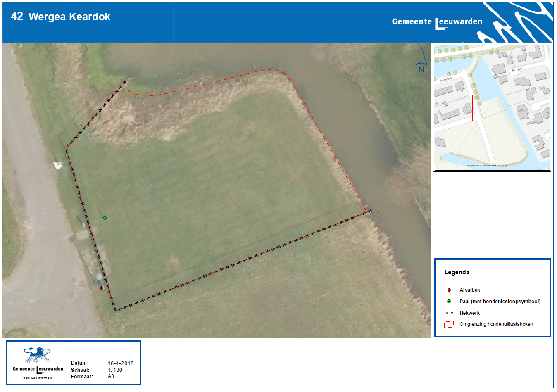Screen dimensions: 557x392
Task: Click the date value 18-4-2018
Action: 121,363
